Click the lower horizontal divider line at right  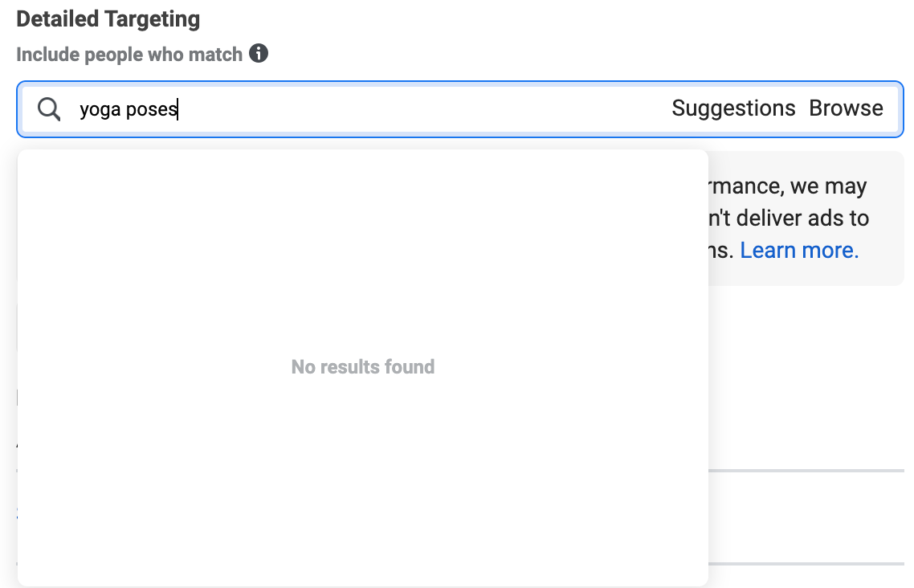pyautogui.click(x=806, y=564)
